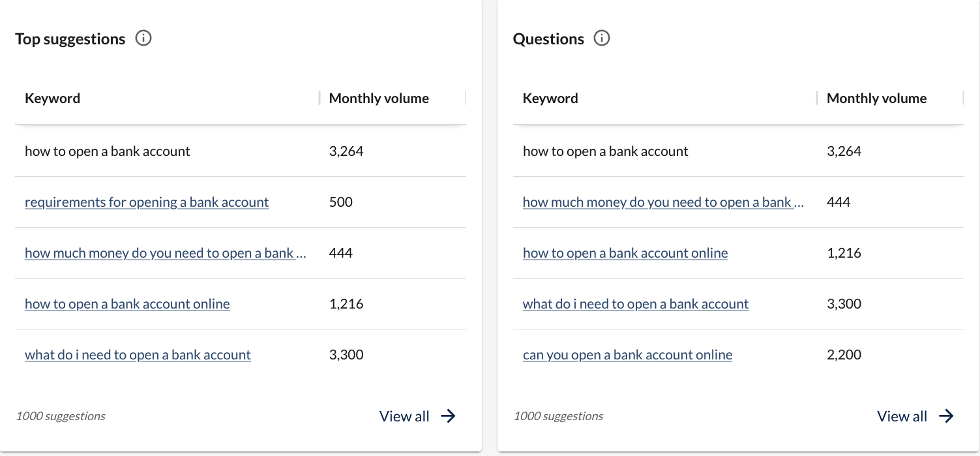Click the info icon beside Questions heading
Screen dimensions: 980x456
[x=602, y=38]
